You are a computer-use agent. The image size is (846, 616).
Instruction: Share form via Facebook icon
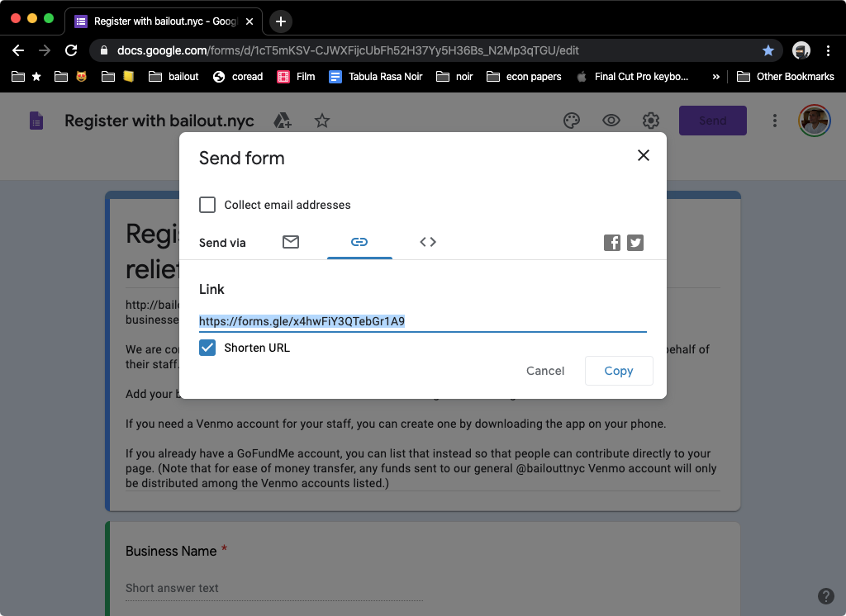[x=612, y=243]
